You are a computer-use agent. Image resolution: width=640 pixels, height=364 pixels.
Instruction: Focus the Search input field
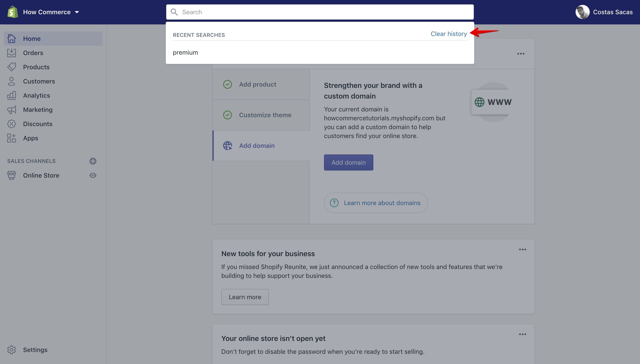[320, 12]
